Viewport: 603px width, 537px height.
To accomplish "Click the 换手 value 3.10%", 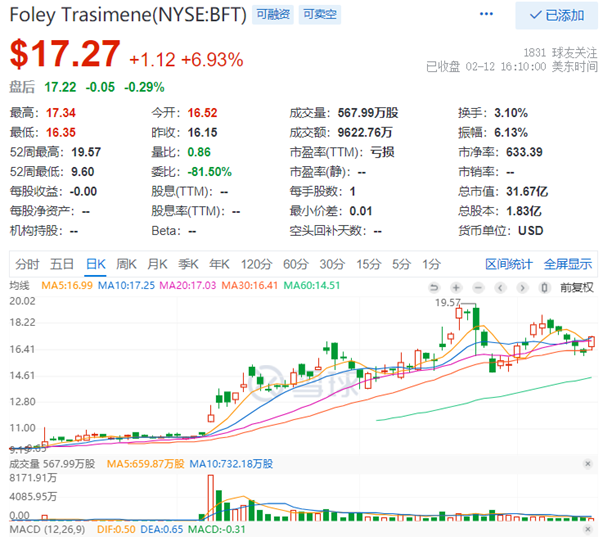I will click(x=511, y=113).
